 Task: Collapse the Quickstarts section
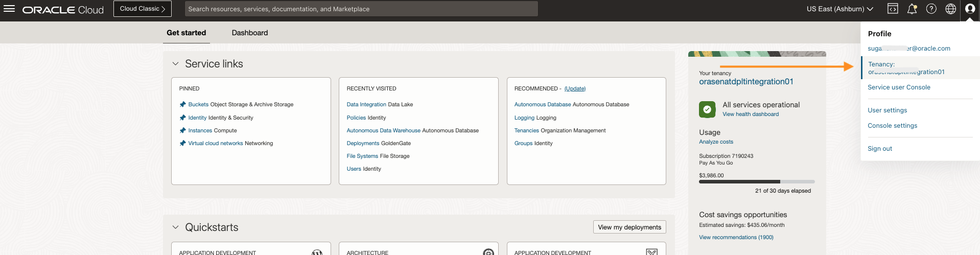click(x=175, y=227)
